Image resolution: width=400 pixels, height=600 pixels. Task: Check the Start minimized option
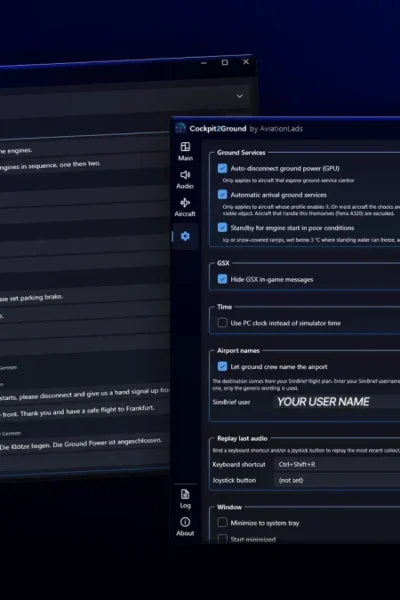222,539
